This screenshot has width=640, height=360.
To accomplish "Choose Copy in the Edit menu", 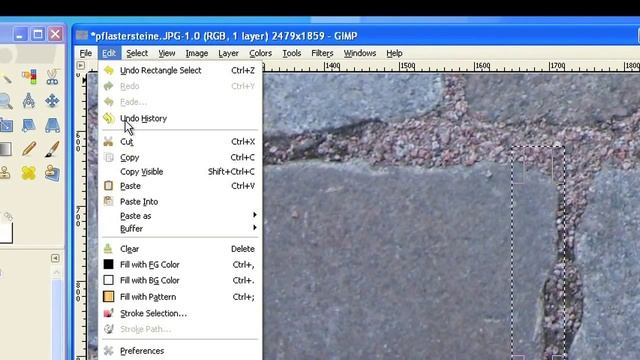I will pos(180,157).
